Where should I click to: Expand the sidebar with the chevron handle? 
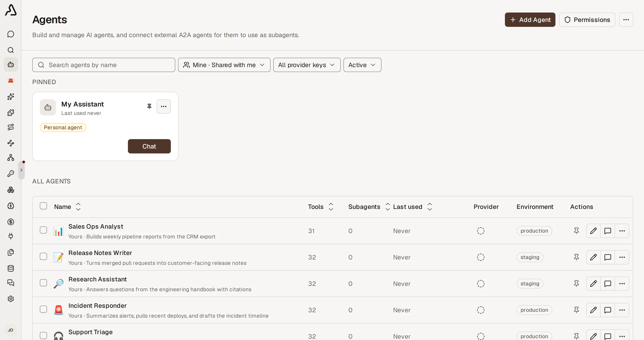(21, 170)
